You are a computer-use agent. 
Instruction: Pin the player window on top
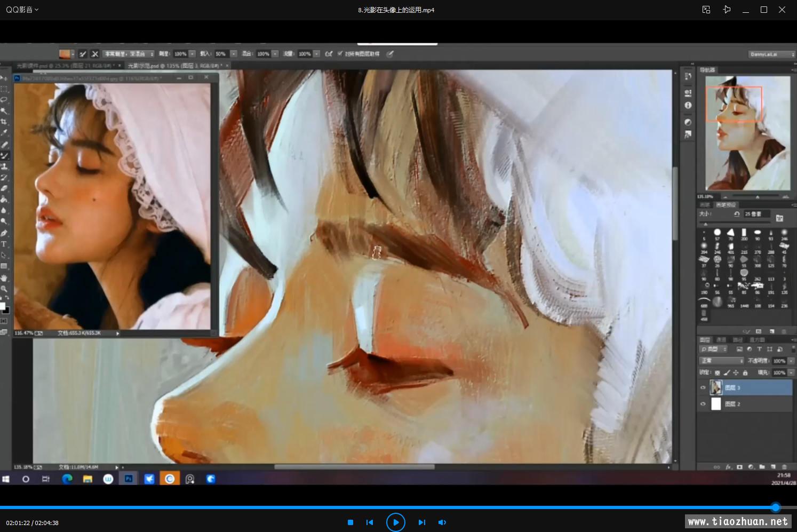pos(727,10)
